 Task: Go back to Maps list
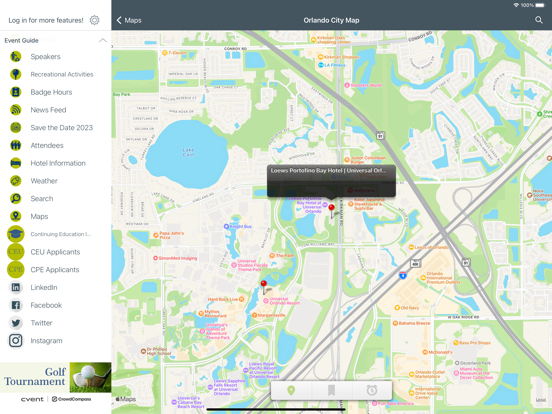129,20
